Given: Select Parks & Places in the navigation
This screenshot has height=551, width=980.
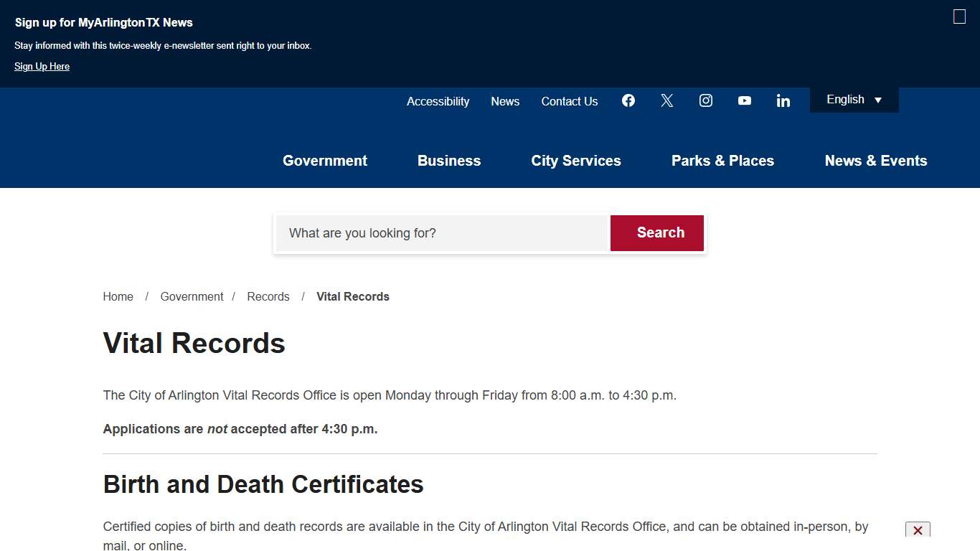Looking at the screenshot, I should 722,161.
